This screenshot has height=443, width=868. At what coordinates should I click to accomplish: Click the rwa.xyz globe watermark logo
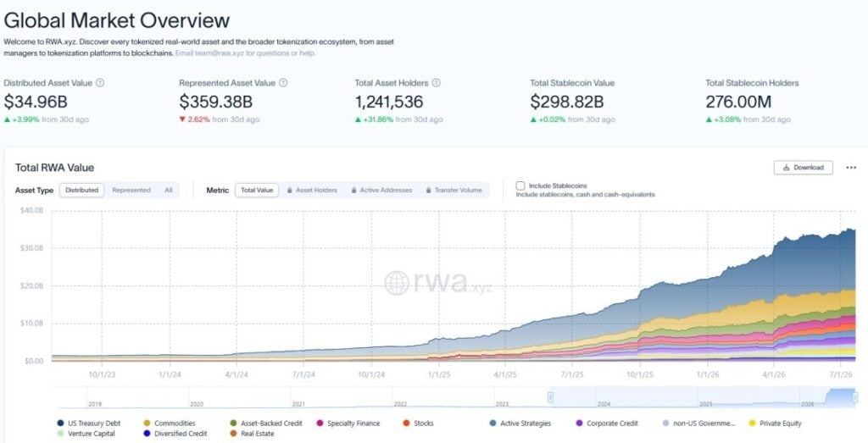coord(397,283)
